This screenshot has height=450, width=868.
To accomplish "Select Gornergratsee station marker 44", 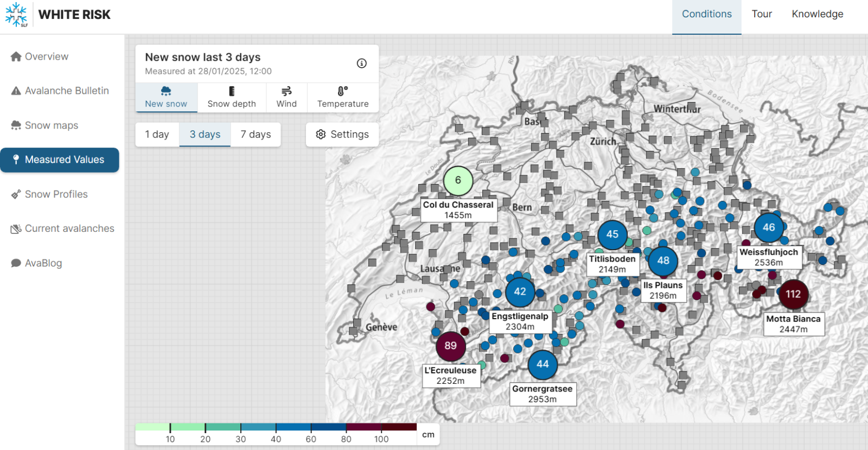I will [542, 364].
